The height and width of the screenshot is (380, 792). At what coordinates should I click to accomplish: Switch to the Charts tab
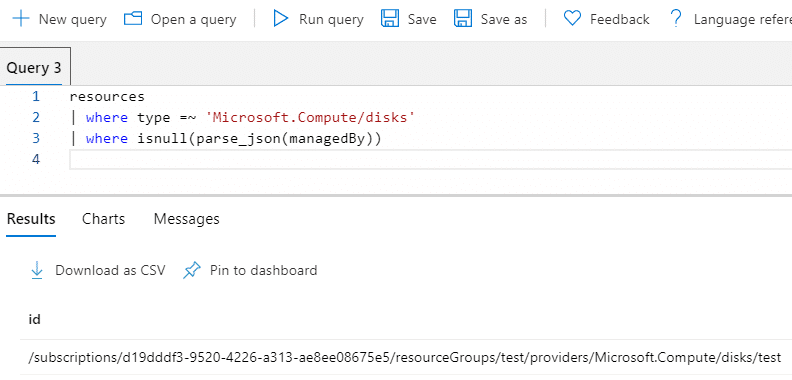pyautogui.click(x=104, y=219)
